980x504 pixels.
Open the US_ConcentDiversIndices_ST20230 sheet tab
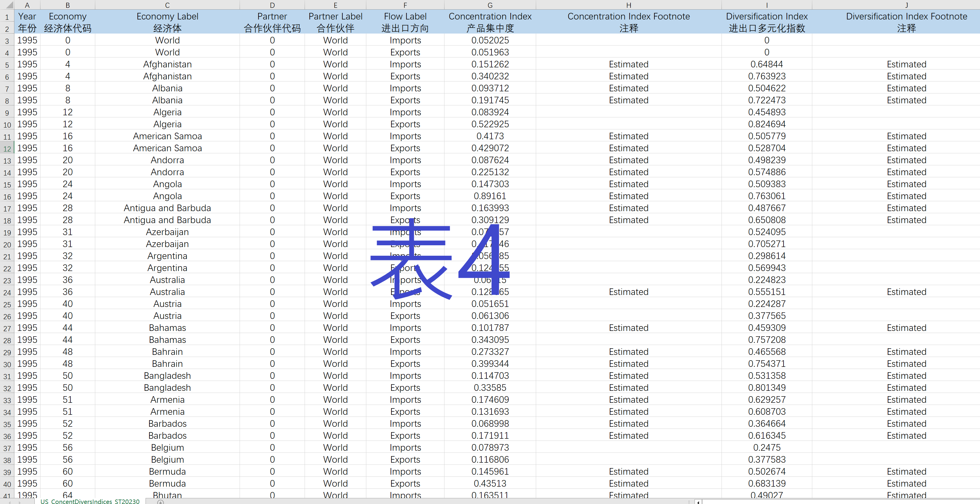click(90, 501)
